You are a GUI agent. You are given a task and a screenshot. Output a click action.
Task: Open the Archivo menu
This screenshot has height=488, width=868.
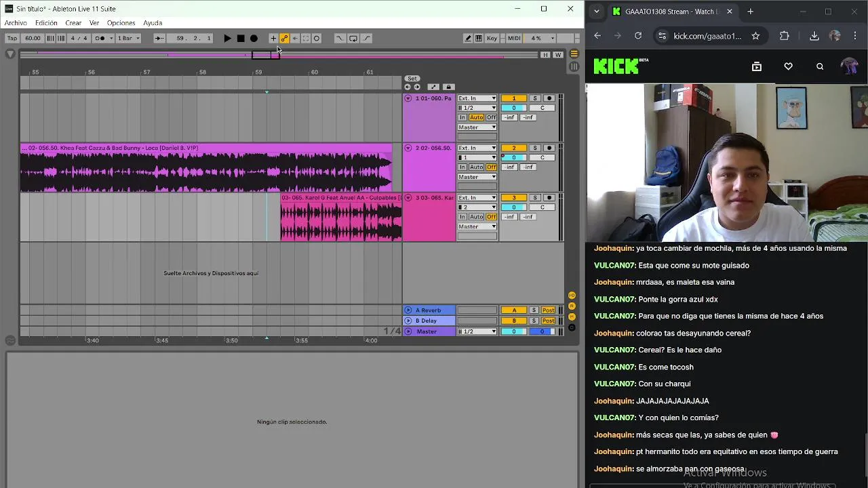point(16,23)
